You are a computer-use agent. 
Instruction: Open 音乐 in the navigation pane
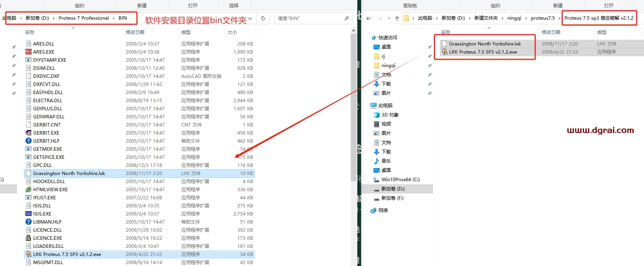[386, 161]
